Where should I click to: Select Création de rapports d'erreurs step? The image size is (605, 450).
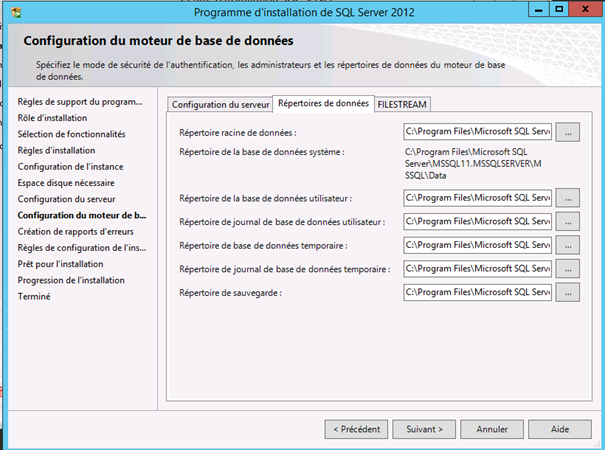pos(76,232)
